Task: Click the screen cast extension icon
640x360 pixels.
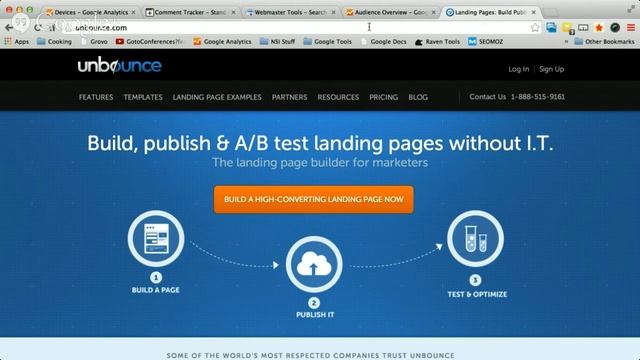Action: point(583,27)
